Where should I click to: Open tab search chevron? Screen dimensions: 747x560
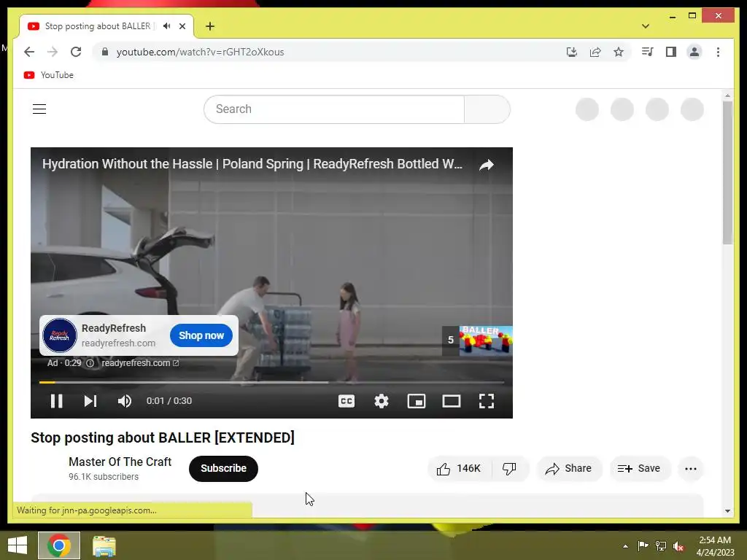(646, 26)
